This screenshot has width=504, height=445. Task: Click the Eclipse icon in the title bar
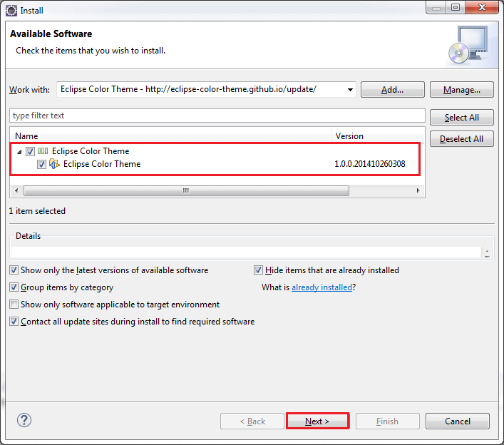click(11, 10)
